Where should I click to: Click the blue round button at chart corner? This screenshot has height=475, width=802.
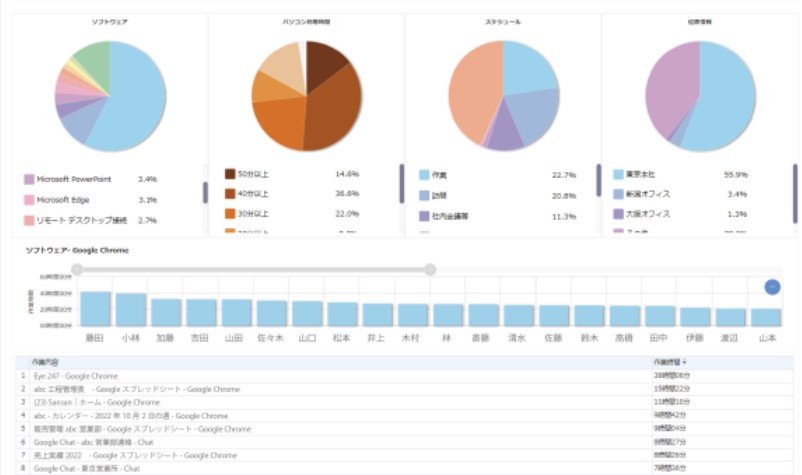(x=772, y=287)
